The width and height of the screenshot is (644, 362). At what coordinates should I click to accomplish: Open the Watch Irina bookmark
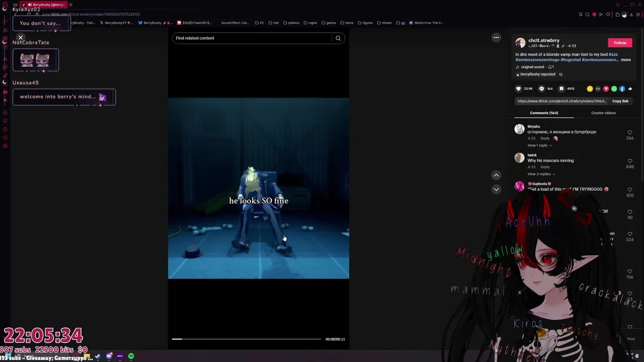pyautogui.click(x=426, y=23)
